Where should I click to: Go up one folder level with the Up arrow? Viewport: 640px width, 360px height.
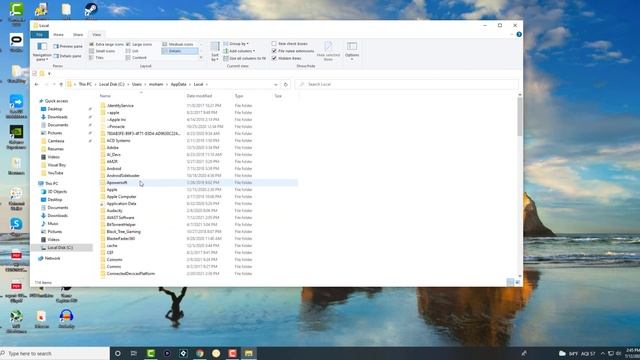(61, 84)
